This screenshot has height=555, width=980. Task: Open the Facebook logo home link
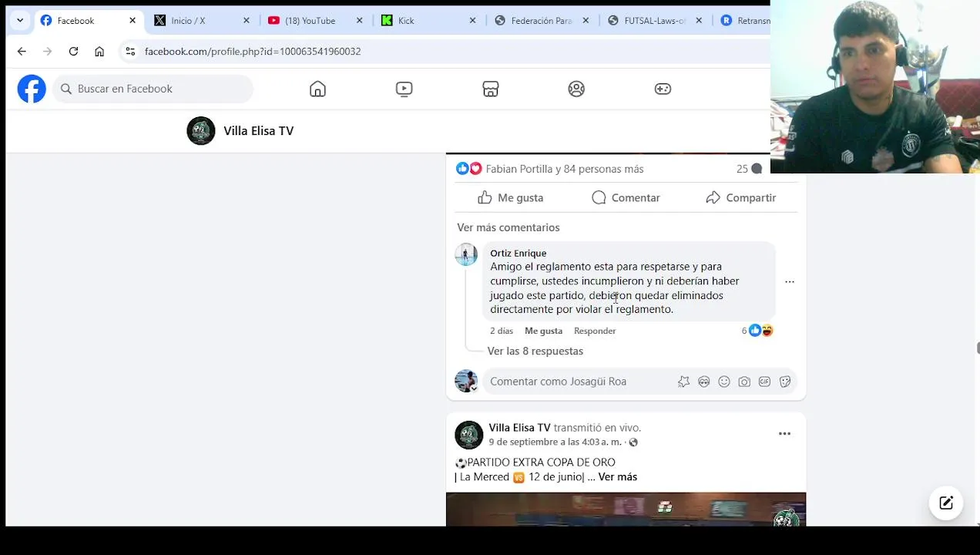click(32, 89)
